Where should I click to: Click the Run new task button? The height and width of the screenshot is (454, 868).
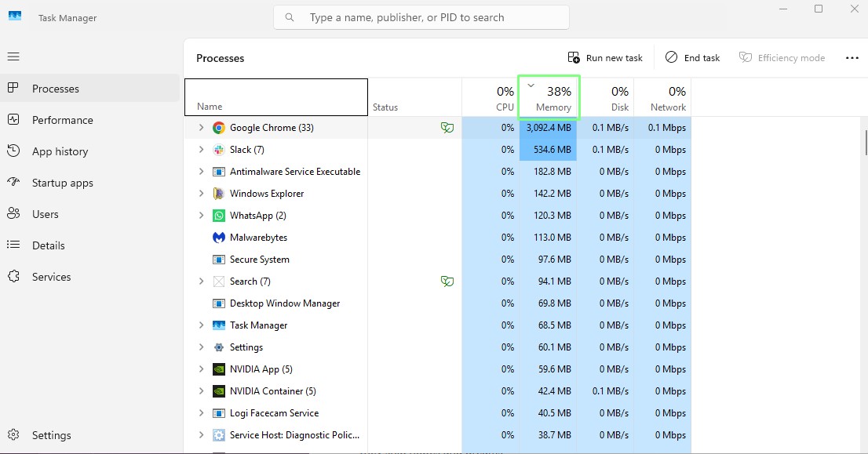click(605, 58)
